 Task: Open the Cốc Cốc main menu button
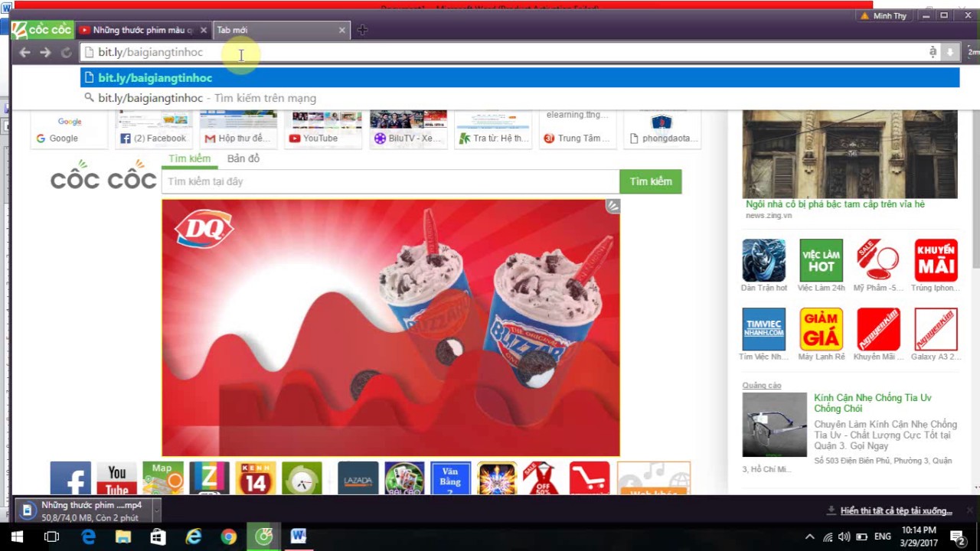click(42, 30)
